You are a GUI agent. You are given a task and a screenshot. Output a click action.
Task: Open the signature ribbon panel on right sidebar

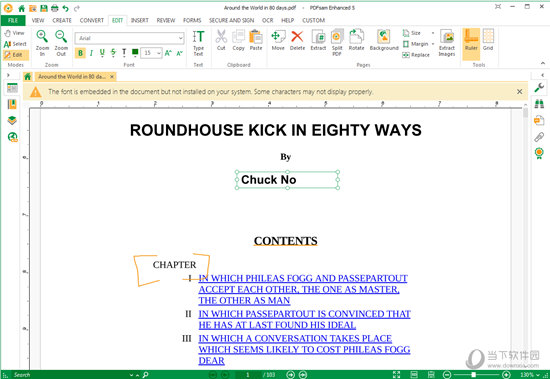click(x=539, y=153)
